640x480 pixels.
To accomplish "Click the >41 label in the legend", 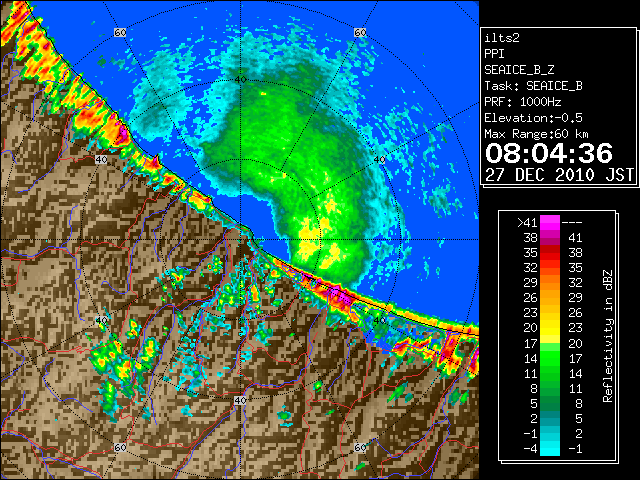I will click(x=527, y=223).
